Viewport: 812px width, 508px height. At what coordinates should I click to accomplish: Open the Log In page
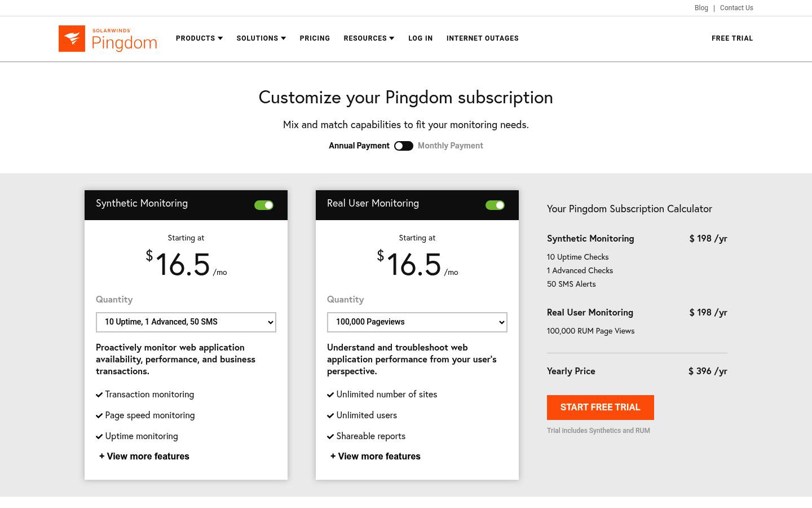421,38
